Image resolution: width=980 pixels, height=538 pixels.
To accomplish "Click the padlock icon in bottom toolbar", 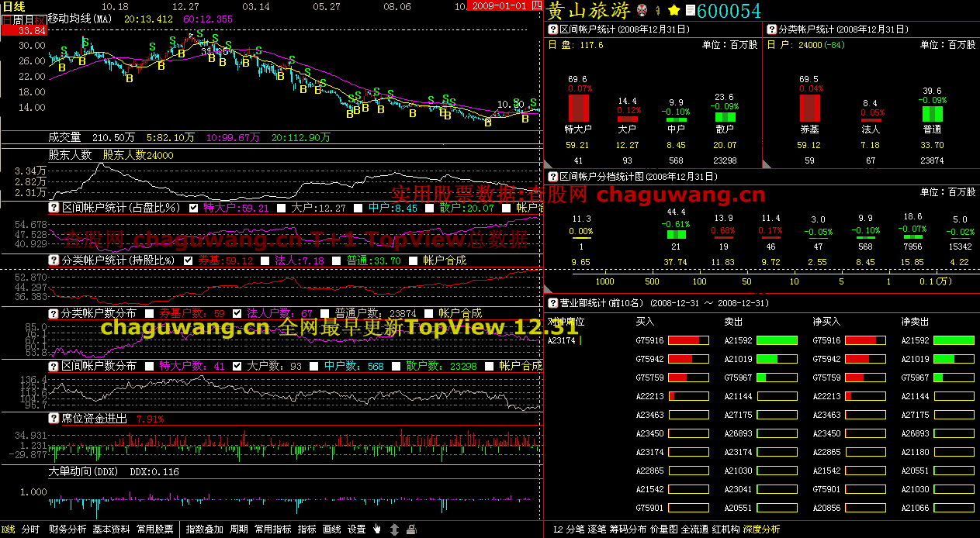I will tap(411, 529).
